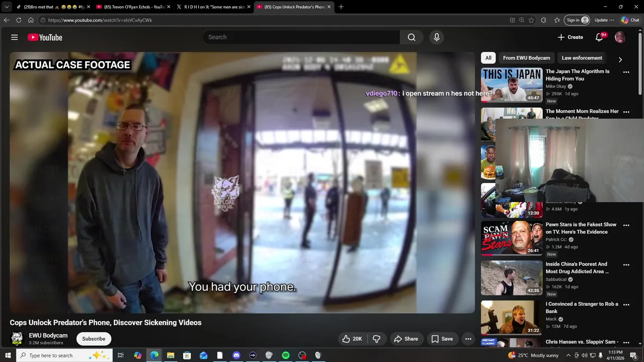Screen dimensions: 644x362
Task: Select the Law enforcement chip
Action: tap(582, 58)
